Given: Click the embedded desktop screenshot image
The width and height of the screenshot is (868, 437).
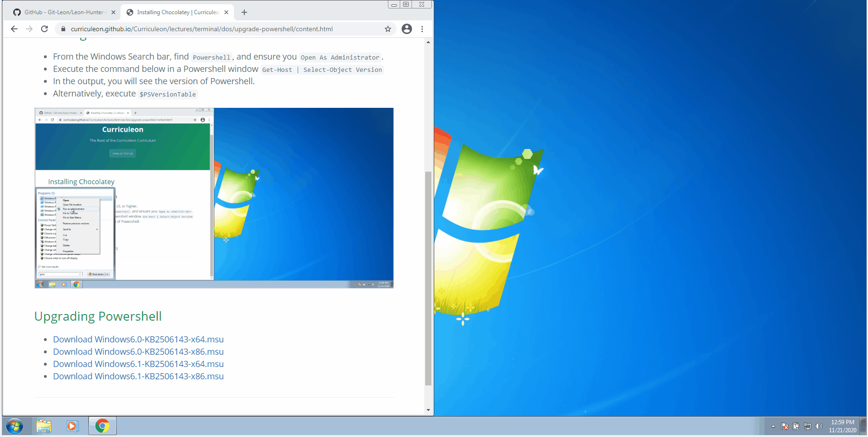Looking at the screenshot, I should [214, 198].
